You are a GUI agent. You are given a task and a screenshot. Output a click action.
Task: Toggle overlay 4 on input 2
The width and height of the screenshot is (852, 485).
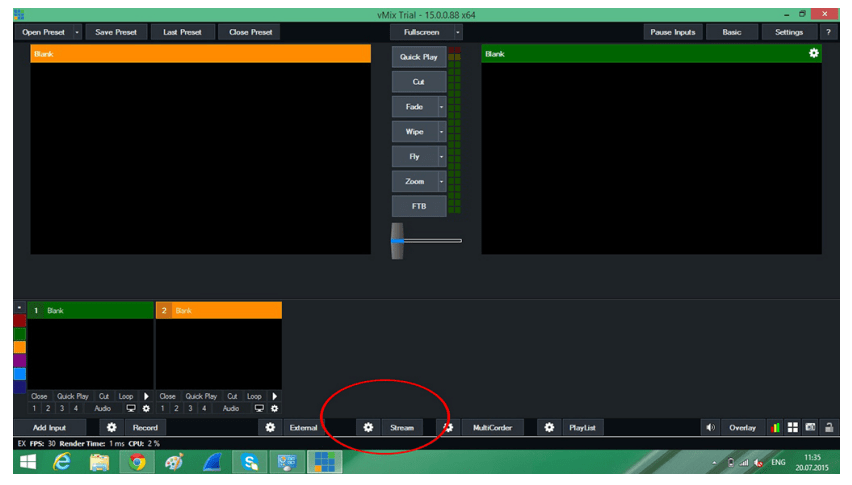[x=204, y=408]
